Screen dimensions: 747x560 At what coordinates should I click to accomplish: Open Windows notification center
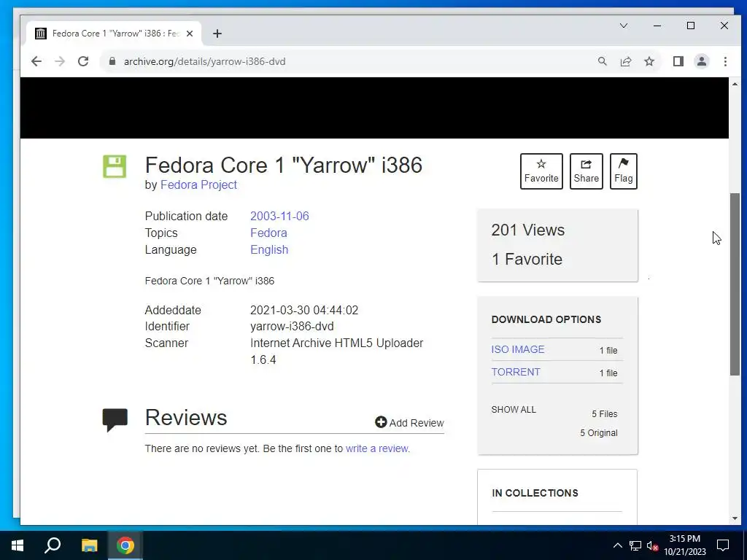click(x=723, y=545)
